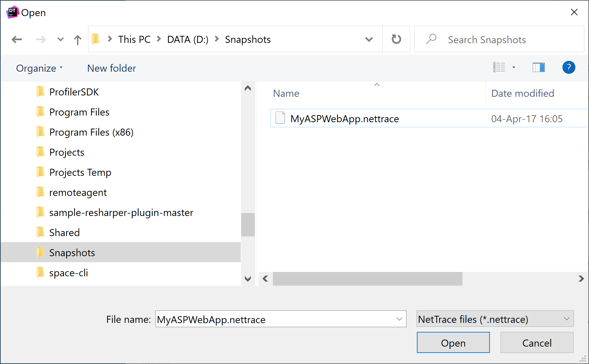
Task: Click the horizontal scrollbar in file list
Action: pos(367,279)
